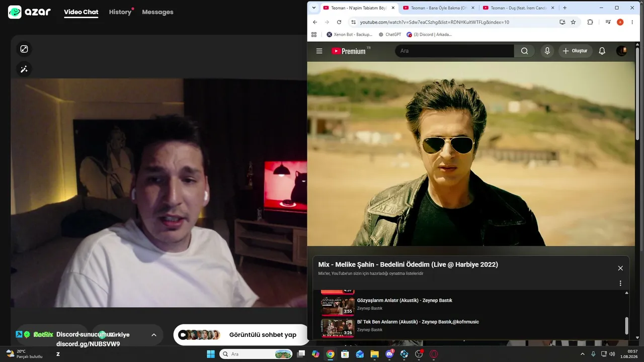644x362 pixels.
Task: Open Discord from the taskbar
Action: 389,354
